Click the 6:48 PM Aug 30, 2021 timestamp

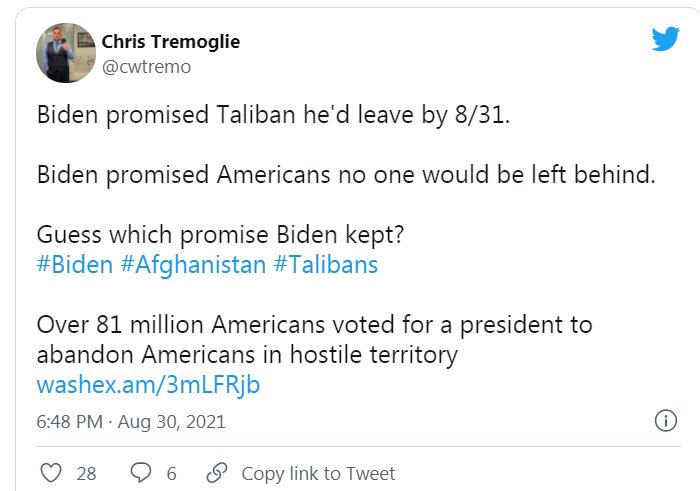point(131,421)
